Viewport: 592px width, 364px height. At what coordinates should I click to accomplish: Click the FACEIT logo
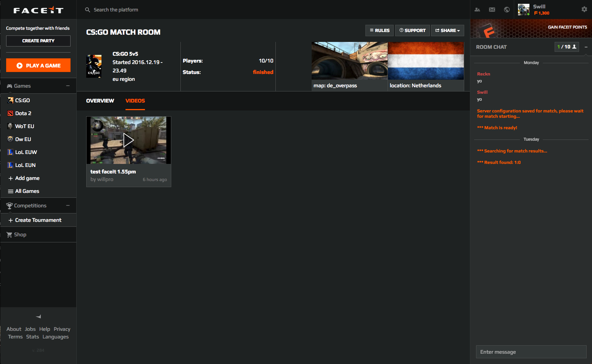click(38, 10)
